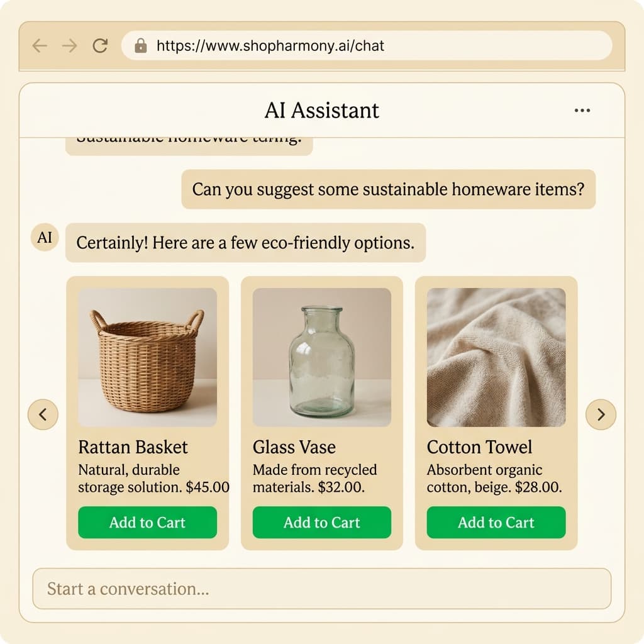Open the Glass Vase product image
644x644 pixels.
click(321, 357)
